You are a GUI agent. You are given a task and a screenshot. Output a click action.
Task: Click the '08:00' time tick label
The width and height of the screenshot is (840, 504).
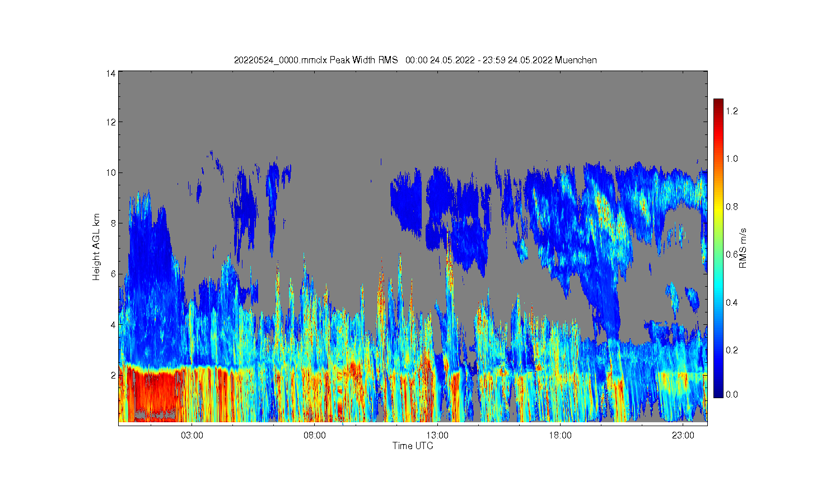pyautogui.click(x=315, y=435)
